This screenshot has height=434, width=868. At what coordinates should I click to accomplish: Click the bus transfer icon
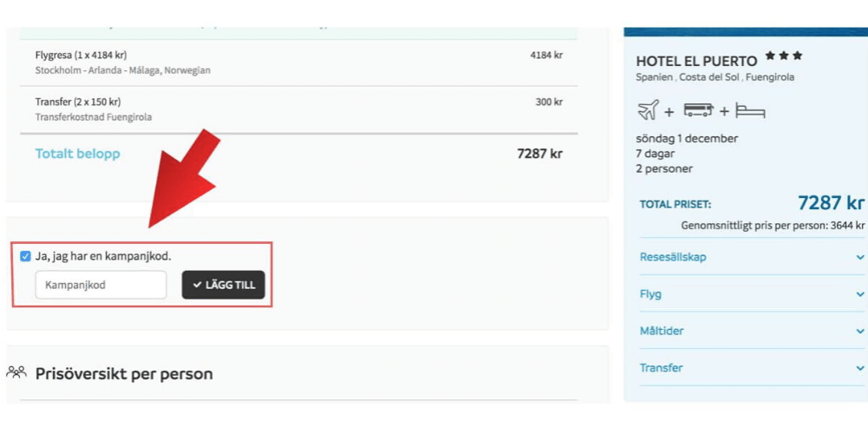pyautogui.click(x=698, y=110)
